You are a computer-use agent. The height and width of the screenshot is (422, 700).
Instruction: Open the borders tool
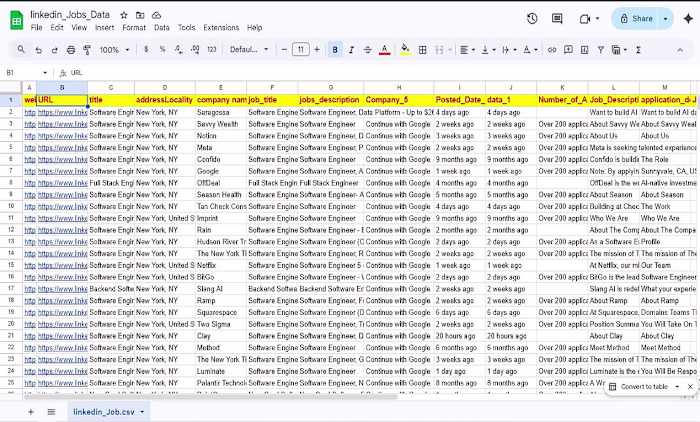point(422,50)
